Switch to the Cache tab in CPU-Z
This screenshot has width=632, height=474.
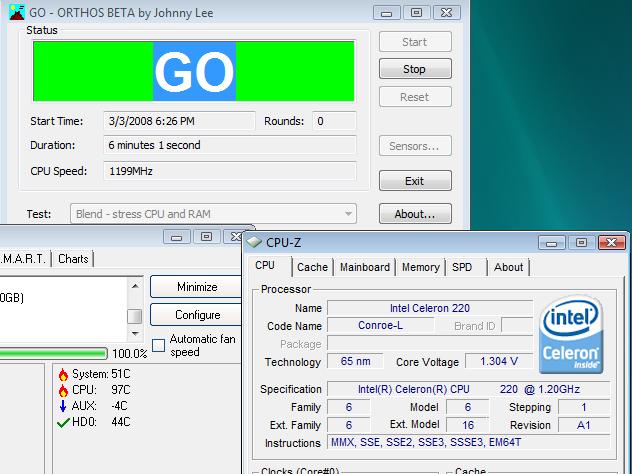pos(312,267)
